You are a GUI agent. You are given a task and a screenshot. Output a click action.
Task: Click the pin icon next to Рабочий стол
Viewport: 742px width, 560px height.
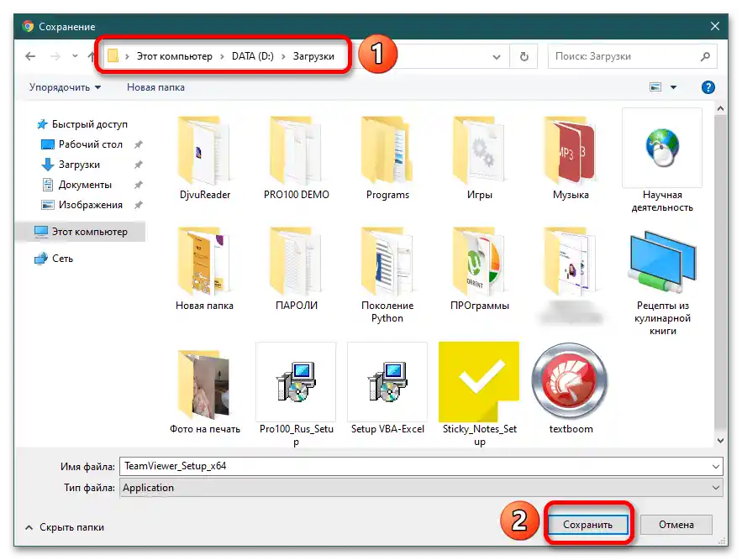[138, 144]
